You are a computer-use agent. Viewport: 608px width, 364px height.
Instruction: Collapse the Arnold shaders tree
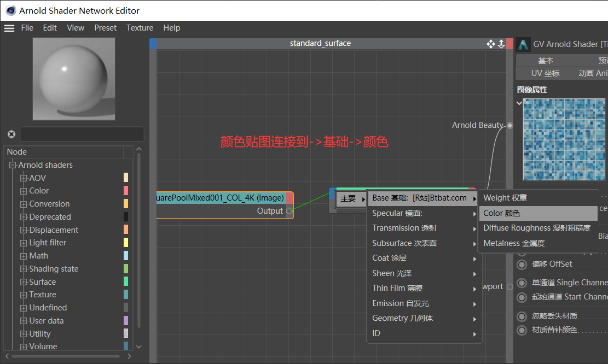click(x=13, y=165)
